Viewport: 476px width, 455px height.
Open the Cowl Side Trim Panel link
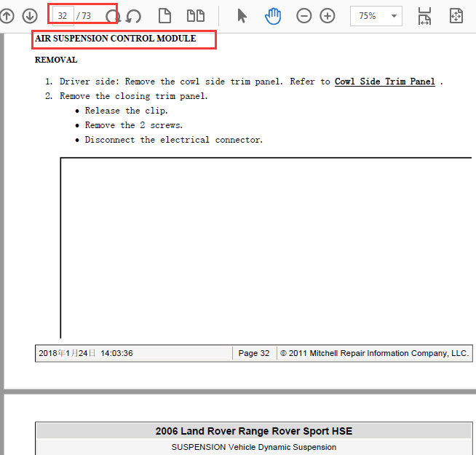tap(384, 82)
